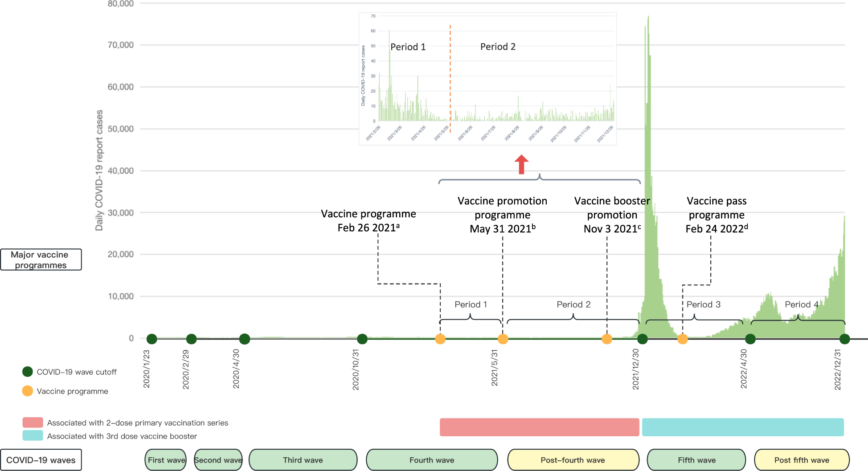Image resolution: width=868 pixels, height=471 pixels.
Task: Click the Post-fourth wave box
Action: point(573,460)
